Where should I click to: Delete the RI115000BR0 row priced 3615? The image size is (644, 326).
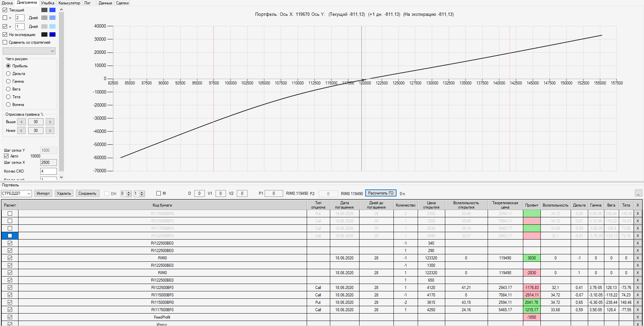[638, 302]
